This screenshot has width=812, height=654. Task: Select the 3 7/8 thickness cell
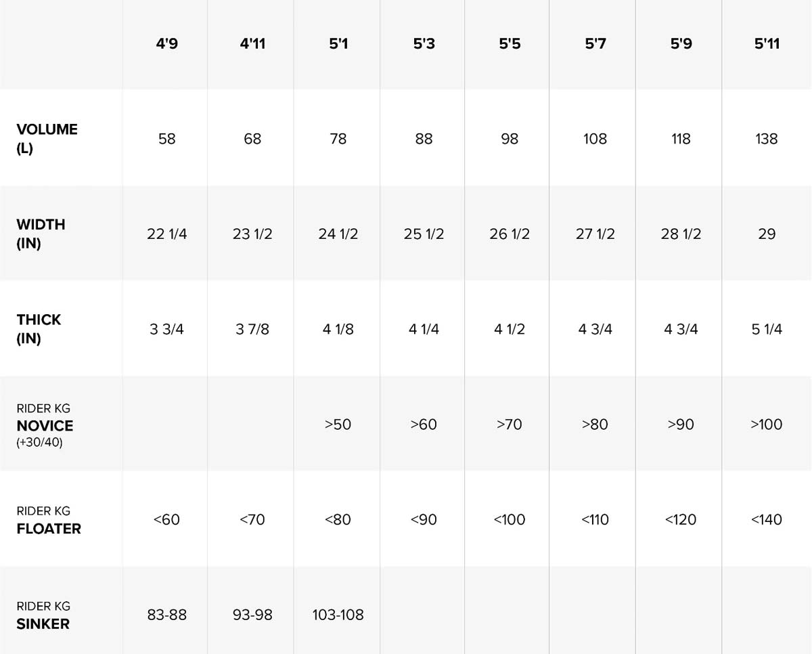tap(252, 330)
